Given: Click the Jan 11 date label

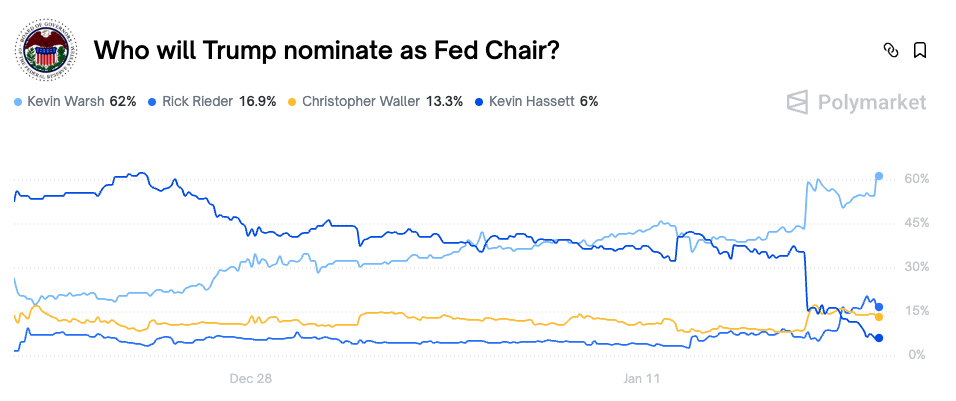Looking at the screenshot, I should click(644, 379).
